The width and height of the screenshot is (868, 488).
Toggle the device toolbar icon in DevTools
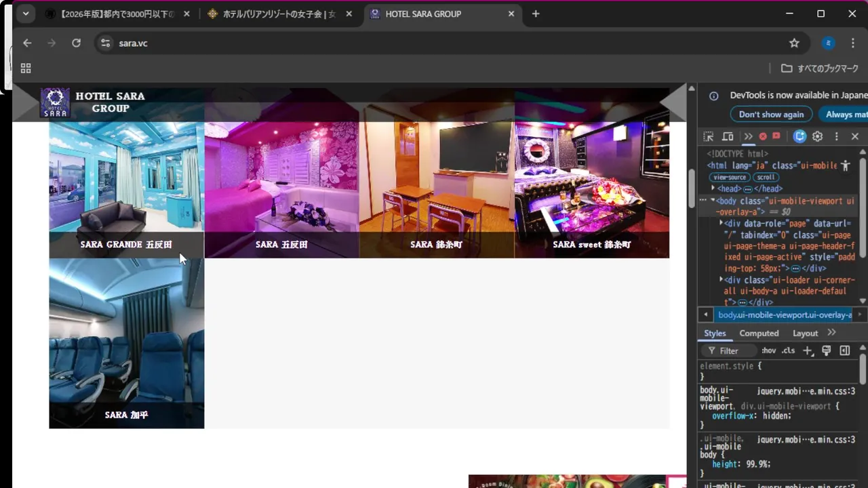pos(728,136)
